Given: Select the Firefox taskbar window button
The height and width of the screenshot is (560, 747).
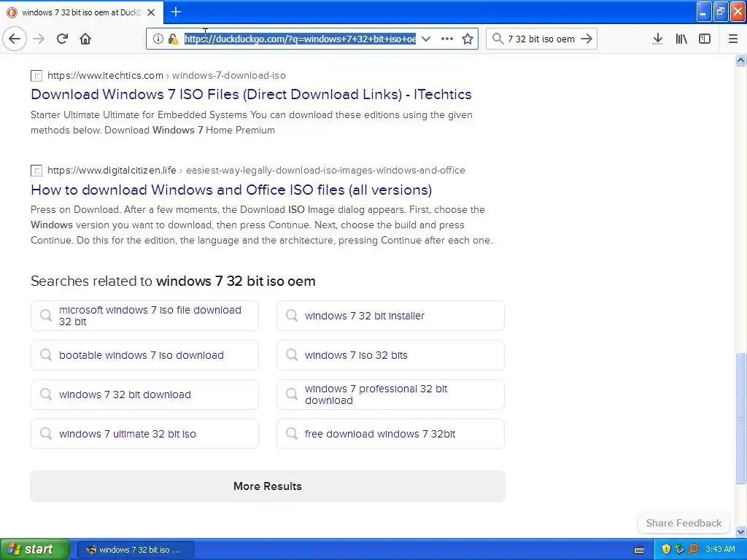Looking at the screenshot, I should click(x=135, y=550).
